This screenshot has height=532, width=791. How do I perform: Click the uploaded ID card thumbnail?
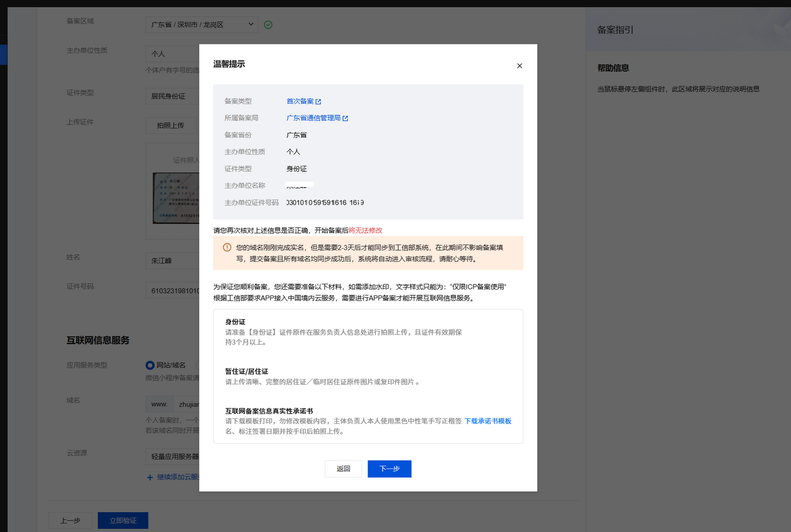coord(176,198)
